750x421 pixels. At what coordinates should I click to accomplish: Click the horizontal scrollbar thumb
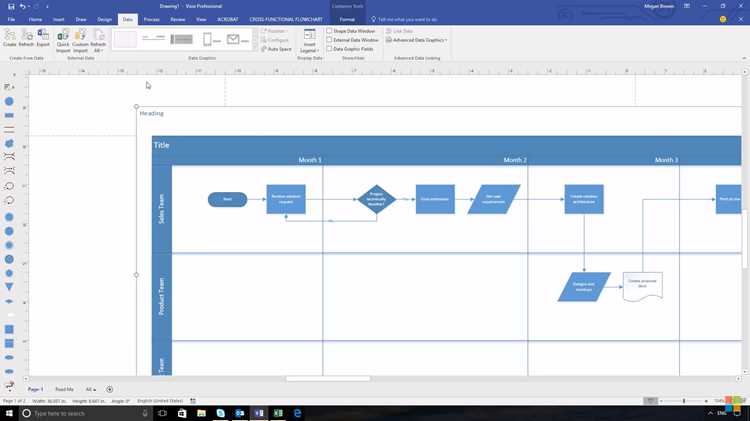pos(328,378)
